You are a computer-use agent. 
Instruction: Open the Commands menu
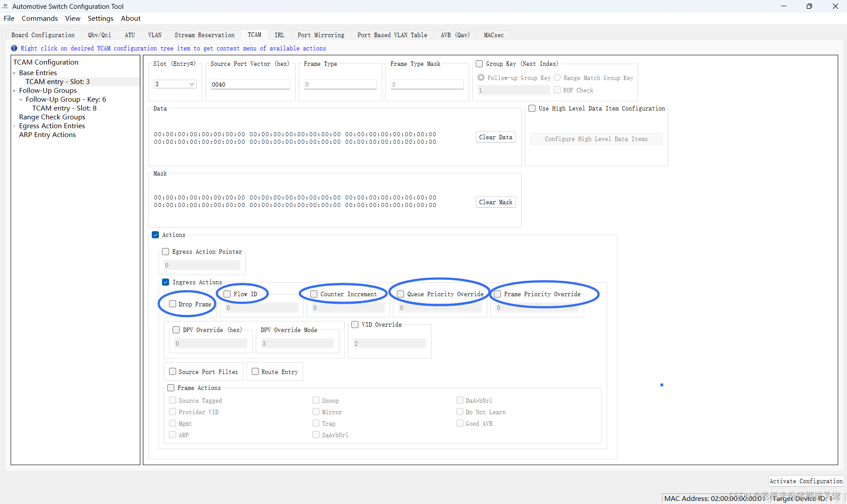[x=40, y=18]
